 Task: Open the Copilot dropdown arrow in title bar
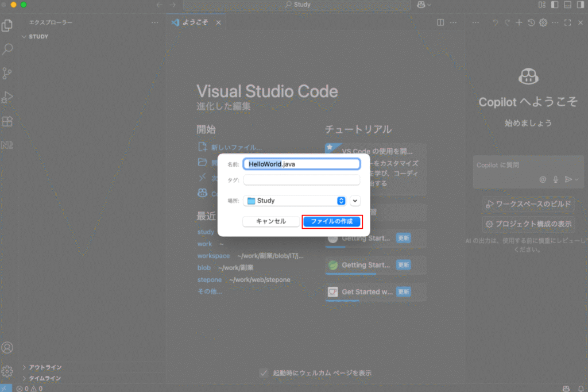tap(429, 5)
